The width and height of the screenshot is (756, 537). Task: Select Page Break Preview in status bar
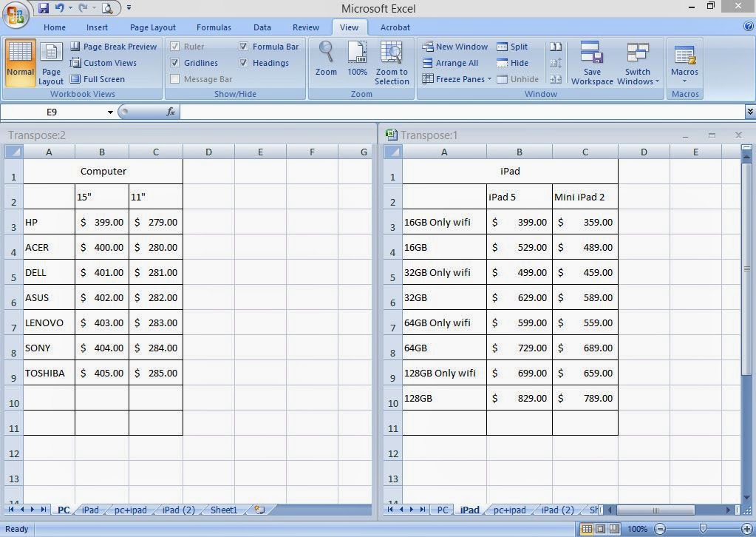614,529
